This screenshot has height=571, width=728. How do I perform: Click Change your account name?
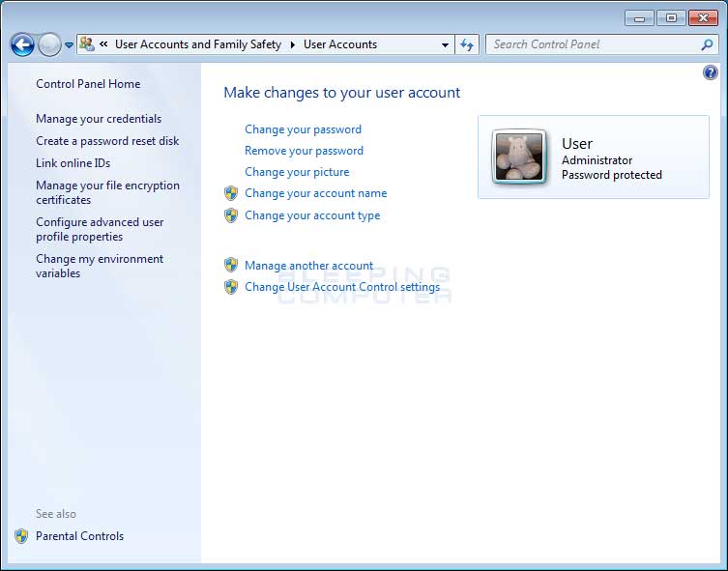pyautogui.click(x=316, y=193)
